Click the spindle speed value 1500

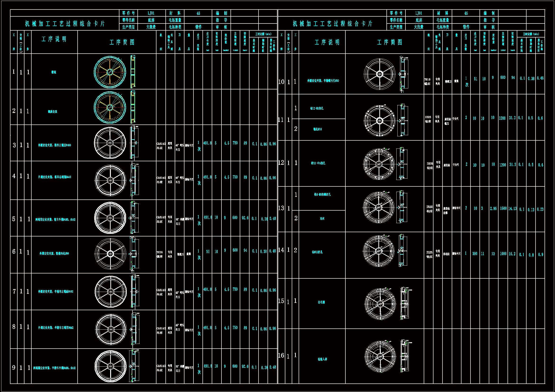click(503, 208)
